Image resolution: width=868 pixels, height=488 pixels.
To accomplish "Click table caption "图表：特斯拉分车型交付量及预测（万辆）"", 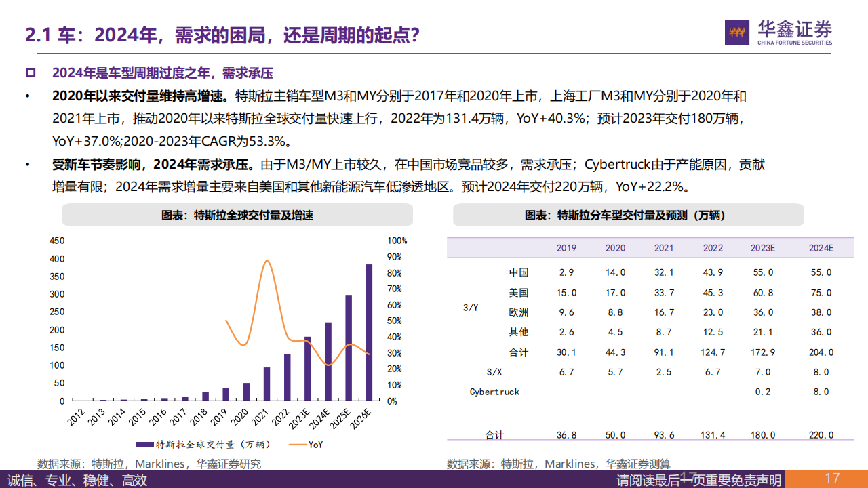I will pos(625,216).
